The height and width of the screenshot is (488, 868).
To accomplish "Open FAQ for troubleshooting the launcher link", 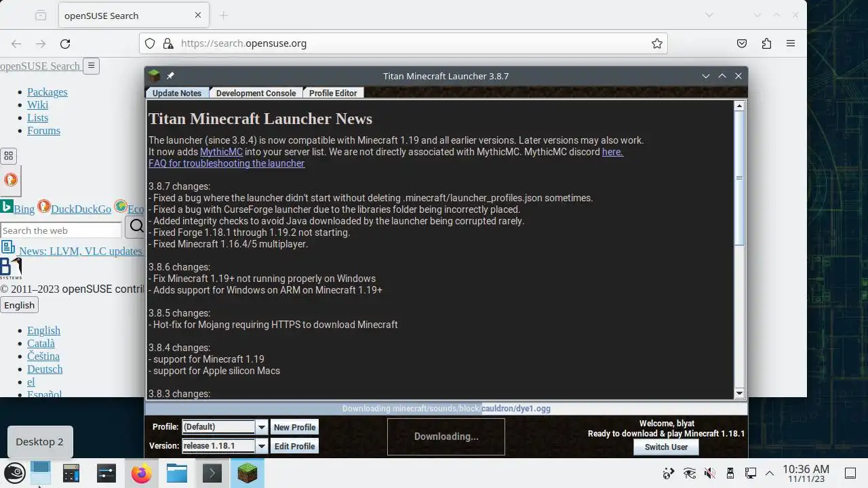I will pyautogui.click(x=226, y=163).
